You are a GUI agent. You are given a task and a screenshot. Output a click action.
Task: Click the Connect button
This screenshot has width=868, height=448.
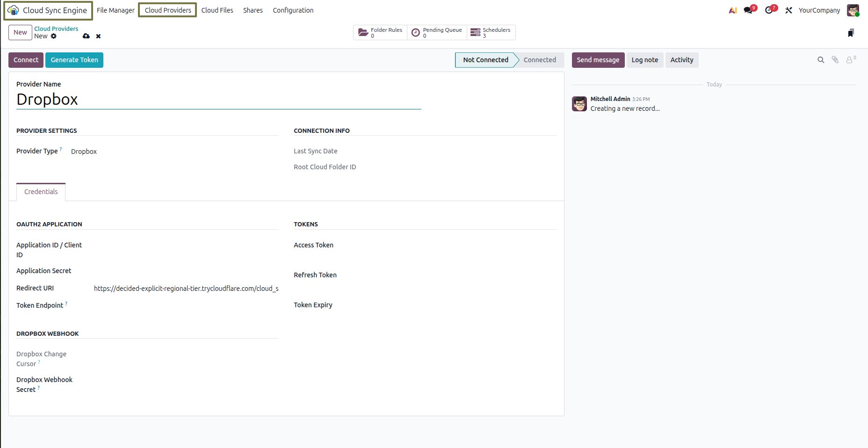26,60
